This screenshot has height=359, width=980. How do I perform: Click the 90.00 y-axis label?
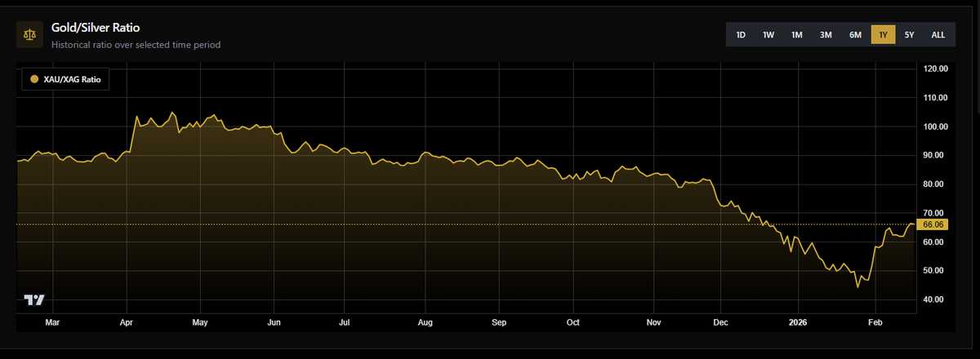[935, 155]
